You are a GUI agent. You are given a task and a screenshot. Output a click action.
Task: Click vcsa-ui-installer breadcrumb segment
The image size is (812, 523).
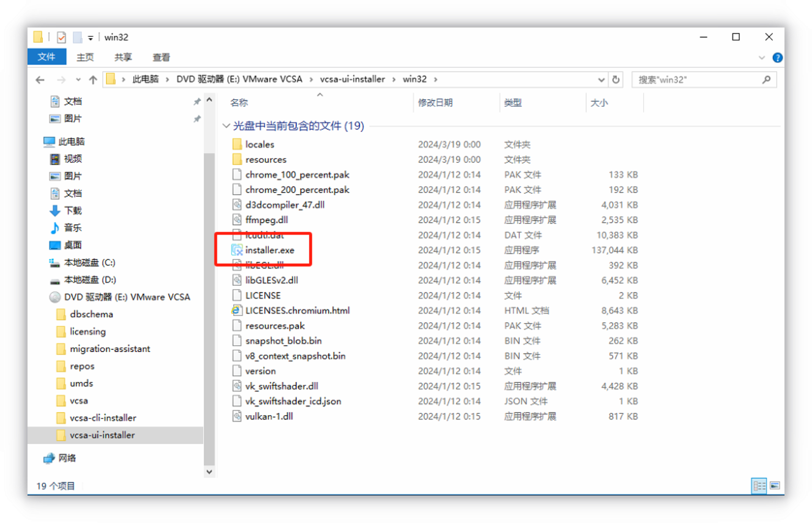353,79
